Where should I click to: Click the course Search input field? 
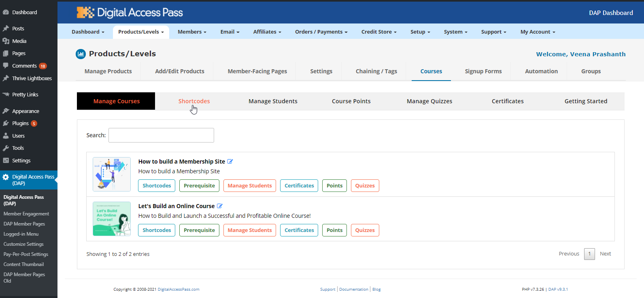coord(161,135)
